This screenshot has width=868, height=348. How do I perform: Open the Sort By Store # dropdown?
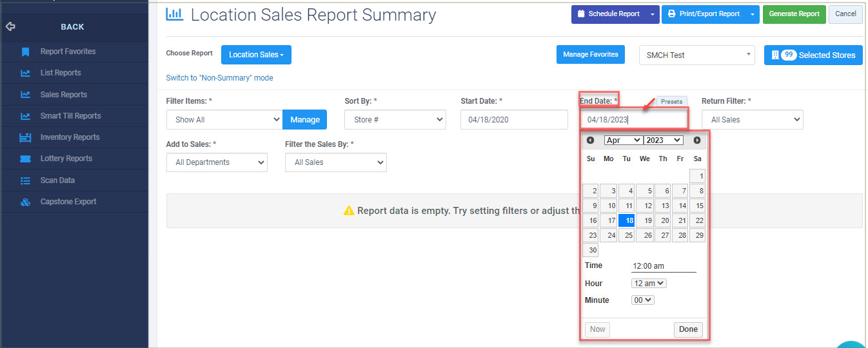395,120
